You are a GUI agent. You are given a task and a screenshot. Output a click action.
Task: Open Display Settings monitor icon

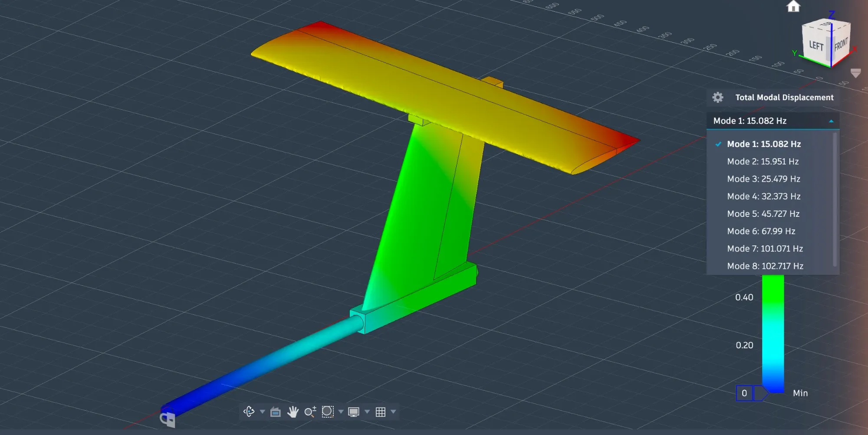click(x=354, y=412)
